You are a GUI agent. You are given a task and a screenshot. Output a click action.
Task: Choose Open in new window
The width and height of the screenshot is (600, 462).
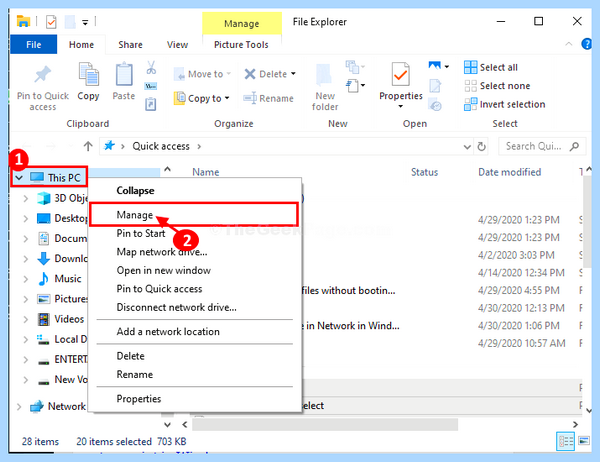tap(193, 270)
